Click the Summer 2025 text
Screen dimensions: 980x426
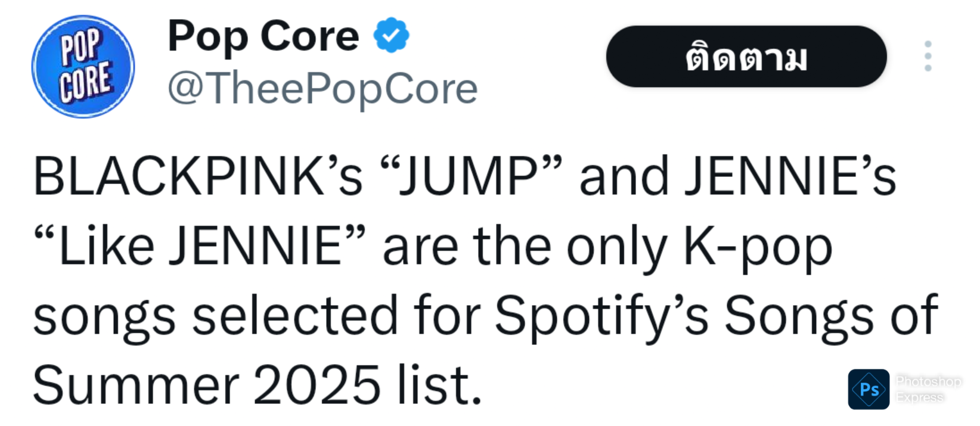207,385
